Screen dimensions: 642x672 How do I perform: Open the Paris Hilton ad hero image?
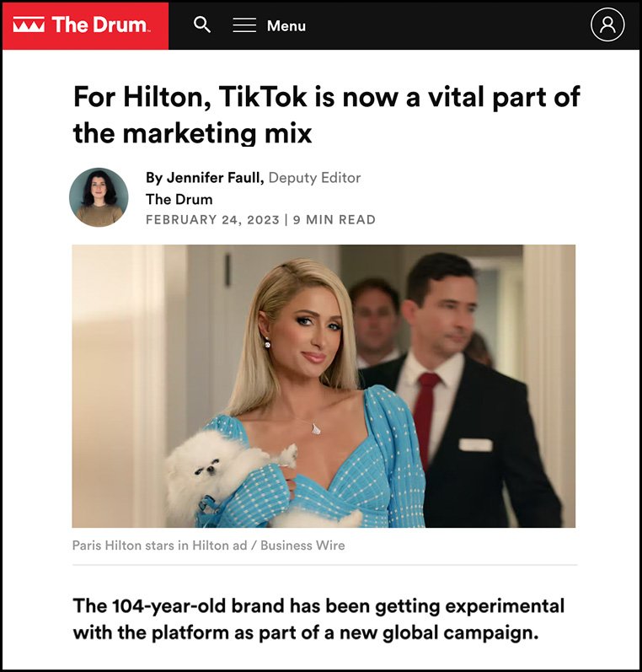324,385
